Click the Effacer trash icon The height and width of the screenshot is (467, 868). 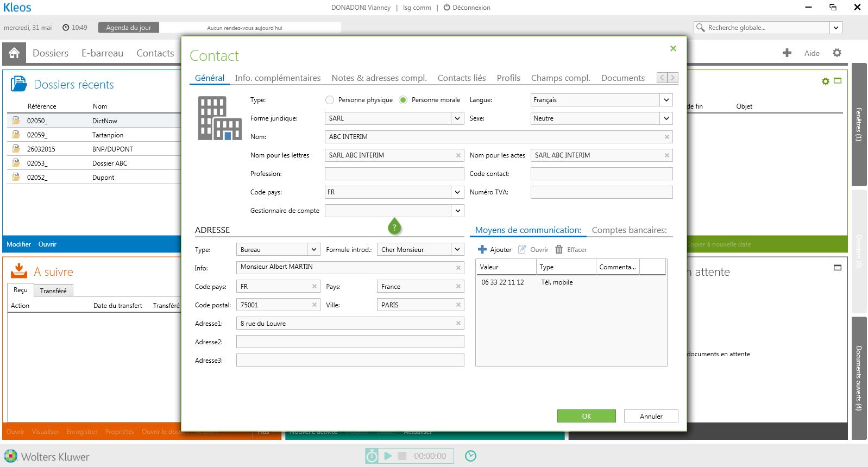pyautogui.click(x=559, y=250)
